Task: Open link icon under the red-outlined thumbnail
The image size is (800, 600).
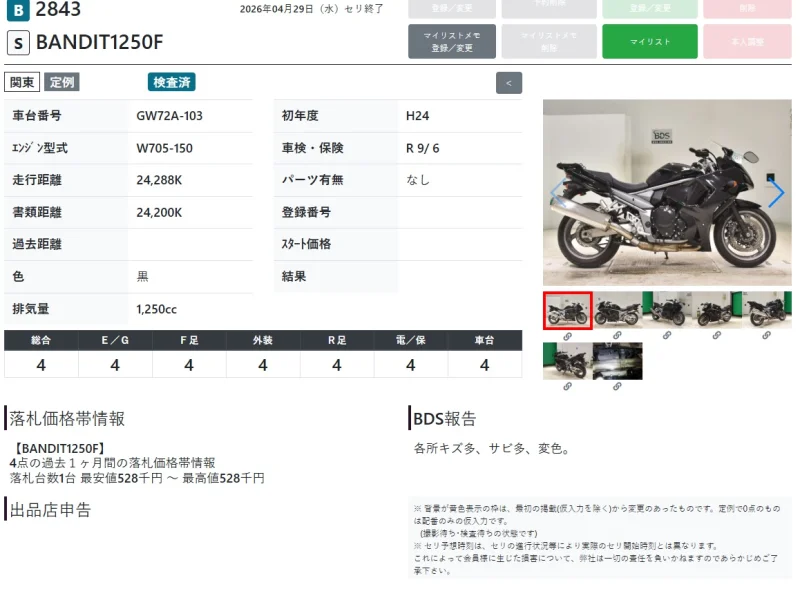Action: (567, 336)
